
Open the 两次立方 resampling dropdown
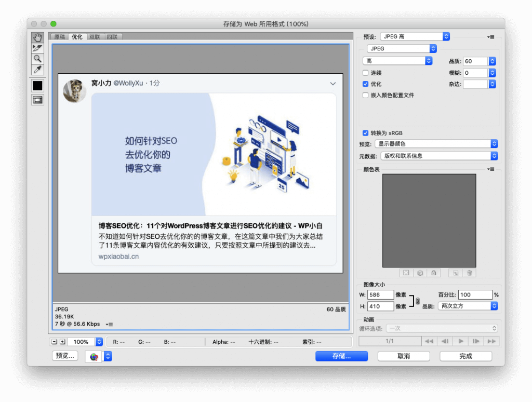[x=468, y=306]
